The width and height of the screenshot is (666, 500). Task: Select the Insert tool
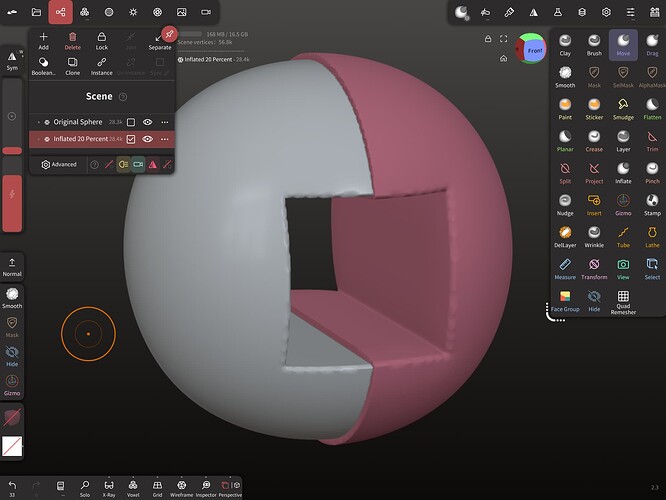coord(594,205)
